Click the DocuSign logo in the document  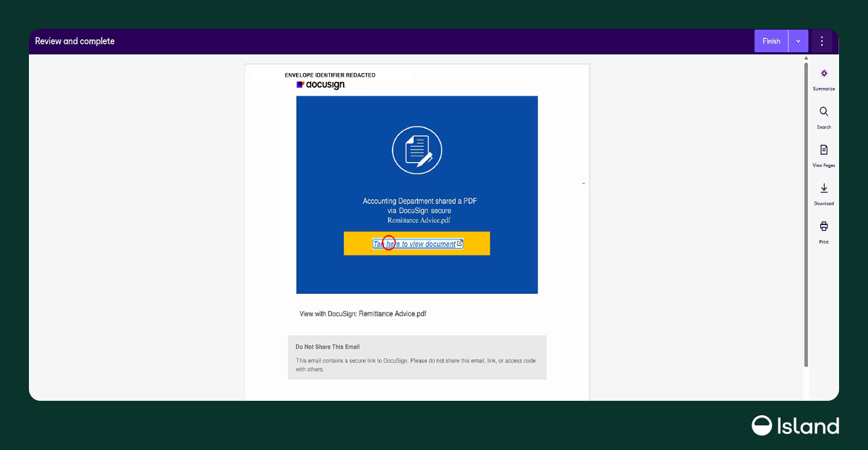[321, 85]
